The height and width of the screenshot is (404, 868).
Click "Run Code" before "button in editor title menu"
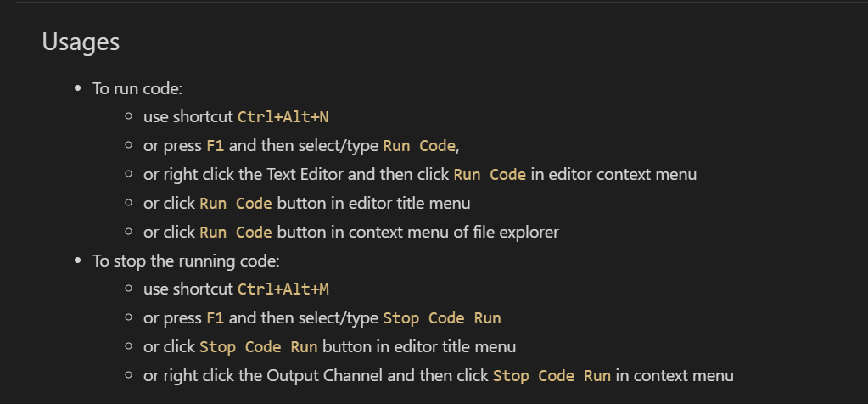235,204
